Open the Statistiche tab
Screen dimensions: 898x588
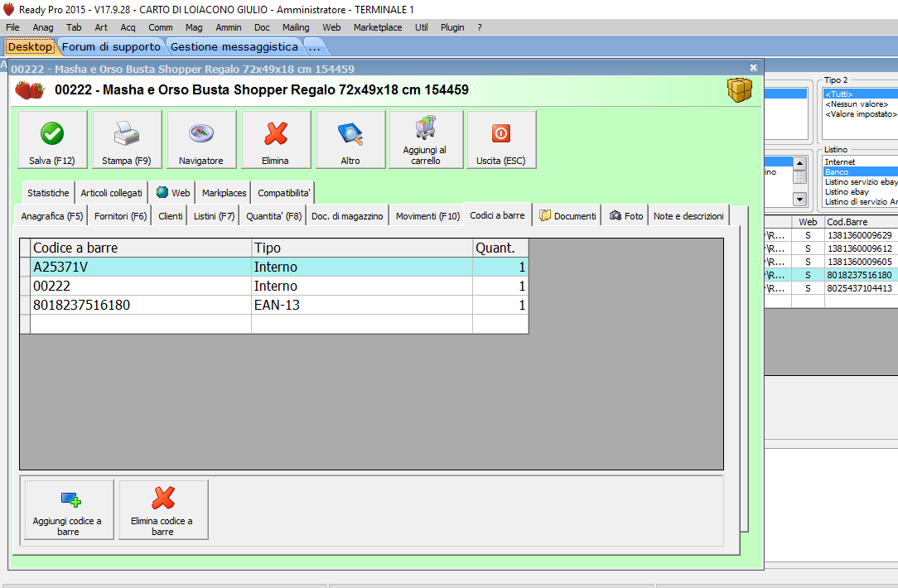click(x=48, y=193)
